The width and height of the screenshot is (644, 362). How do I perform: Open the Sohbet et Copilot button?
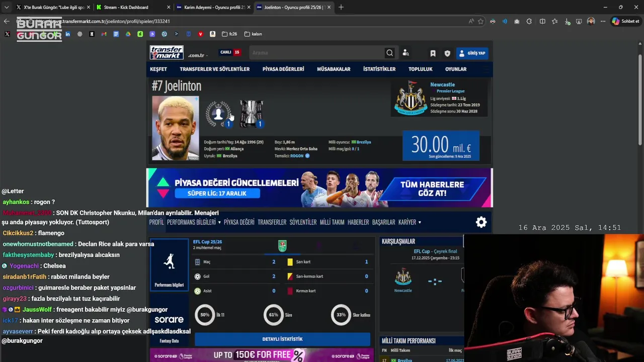pos(625,21)
